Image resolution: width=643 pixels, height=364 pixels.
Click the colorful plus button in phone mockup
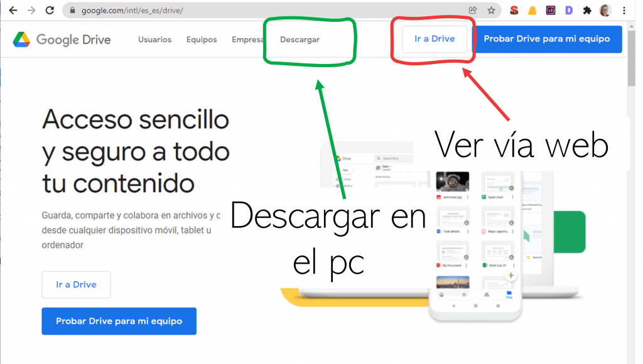click(511, 276)
